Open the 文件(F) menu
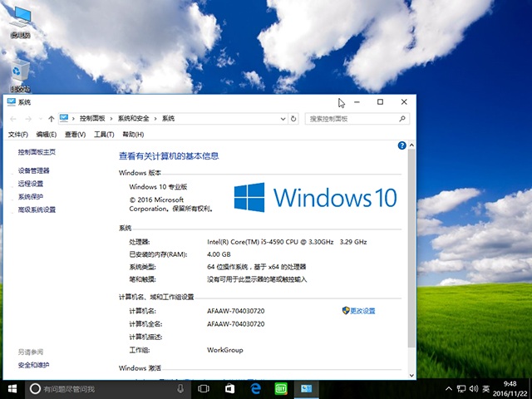Screen dimensions: 532x399 click(17, 135)
